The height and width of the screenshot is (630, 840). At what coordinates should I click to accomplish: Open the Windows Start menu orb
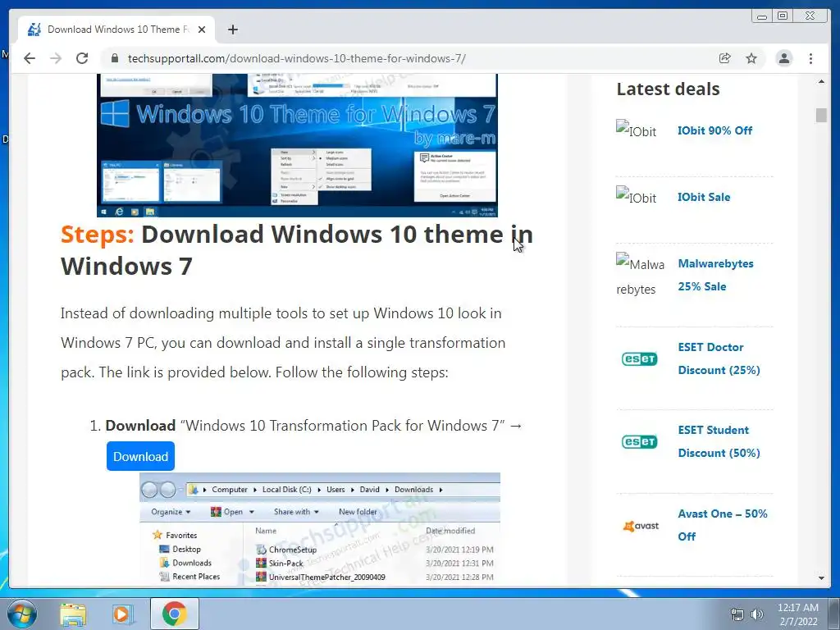[22, 614]
